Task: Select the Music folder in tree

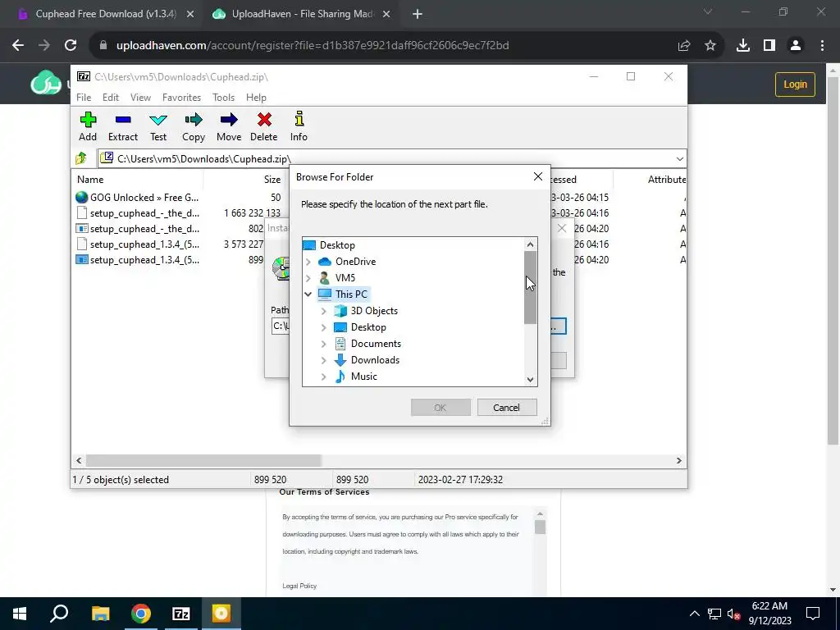Action: click(x=363, y=377)
